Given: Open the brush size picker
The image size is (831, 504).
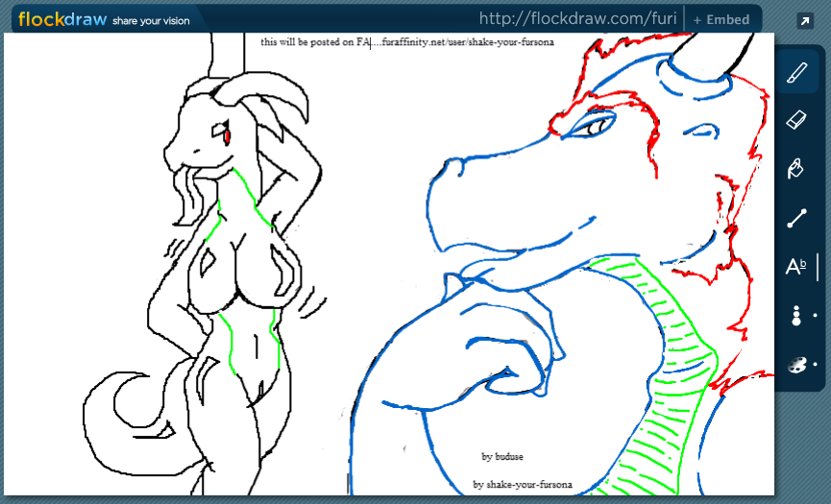Looking at the screenshot, I should (x=797, y=316).
